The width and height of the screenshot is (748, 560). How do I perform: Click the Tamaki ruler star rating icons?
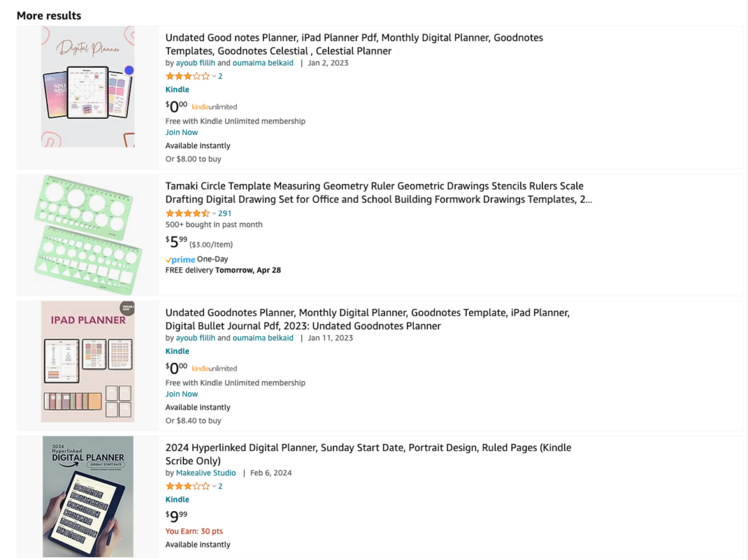(x=188, y=214)
